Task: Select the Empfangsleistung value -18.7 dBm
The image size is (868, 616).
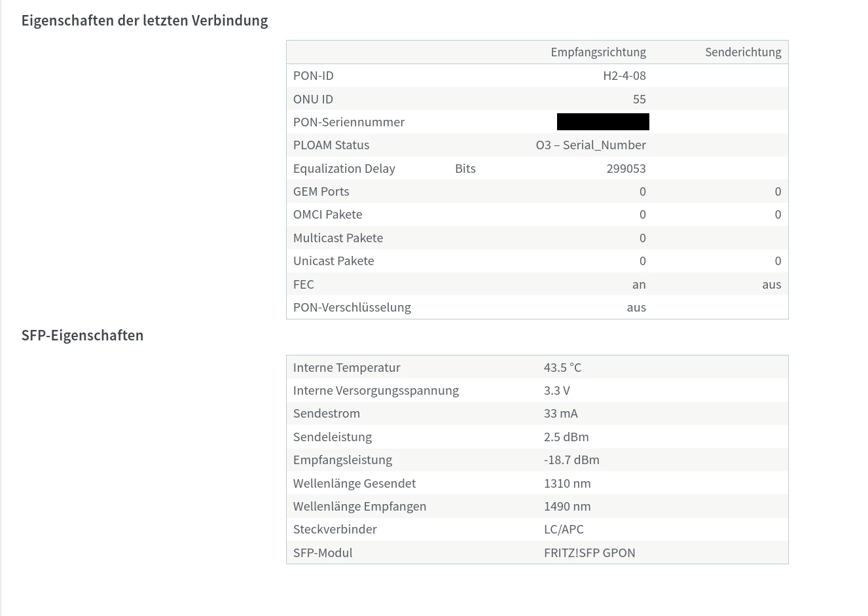Action: 571,460
